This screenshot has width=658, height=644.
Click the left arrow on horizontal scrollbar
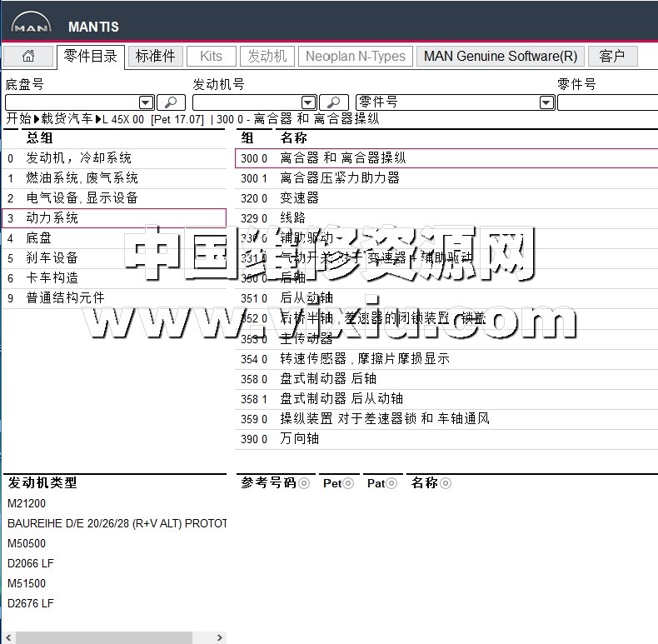[x=8, y=637]
